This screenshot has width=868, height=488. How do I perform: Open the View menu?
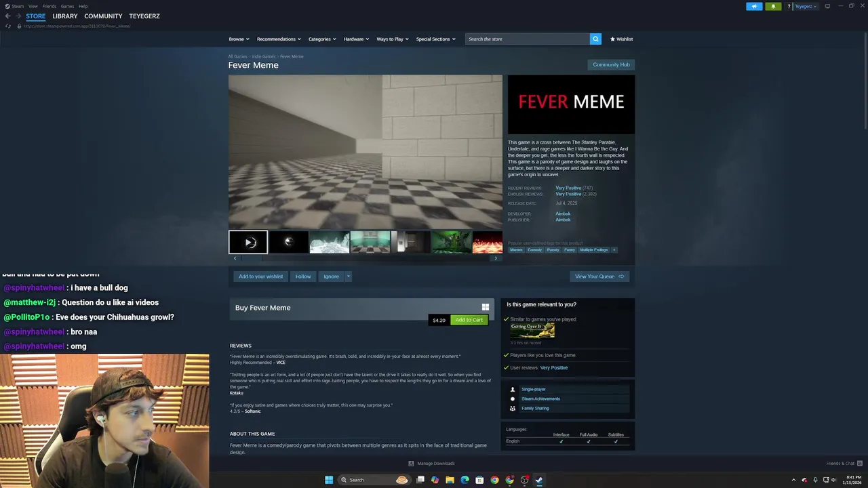point(33,6)
